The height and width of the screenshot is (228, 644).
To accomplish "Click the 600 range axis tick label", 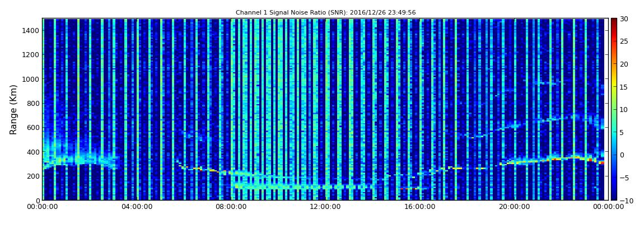I will [x=33, y=127].
